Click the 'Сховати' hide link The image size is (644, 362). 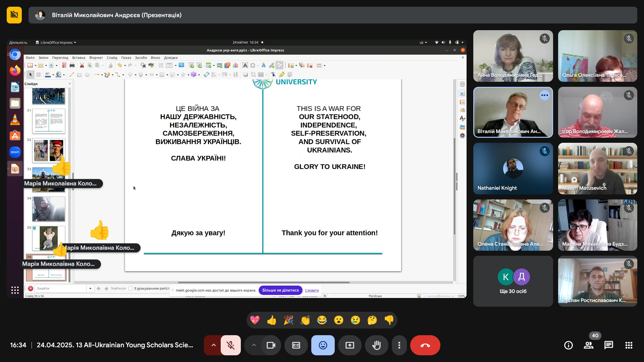pos(312,290)
